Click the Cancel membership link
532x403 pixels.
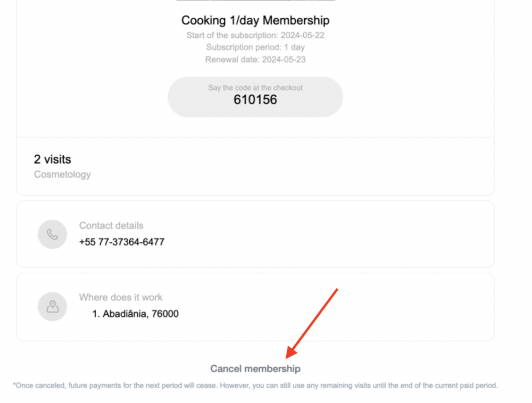[255, 368]
